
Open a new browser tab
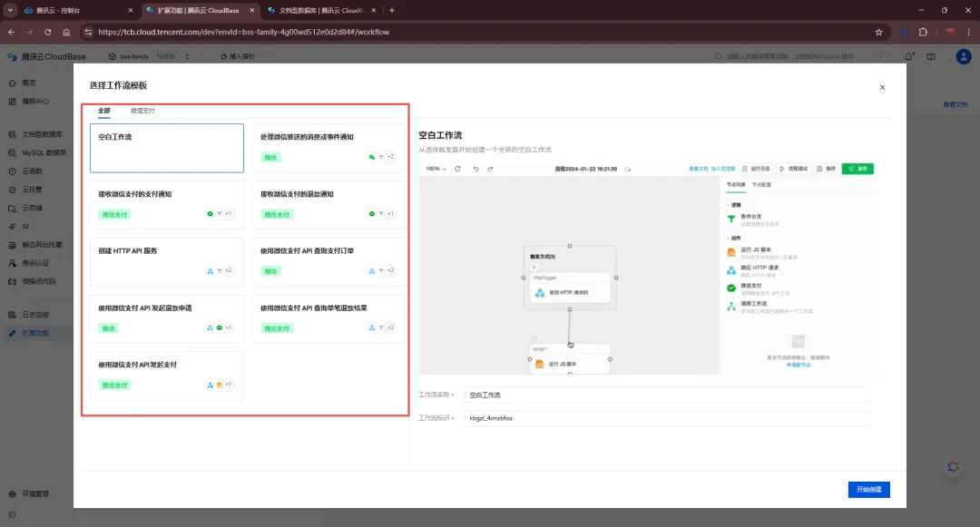tap(392, 11)
